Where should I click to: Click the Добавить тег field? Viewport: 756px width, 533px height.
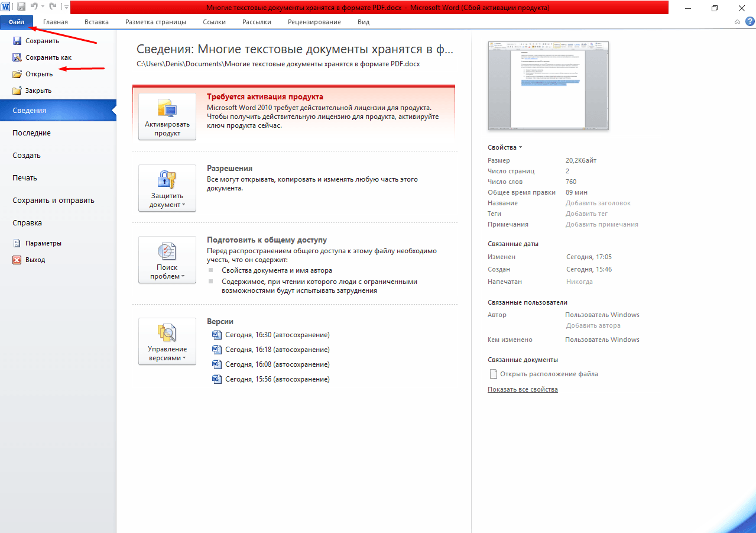(586, 214)
